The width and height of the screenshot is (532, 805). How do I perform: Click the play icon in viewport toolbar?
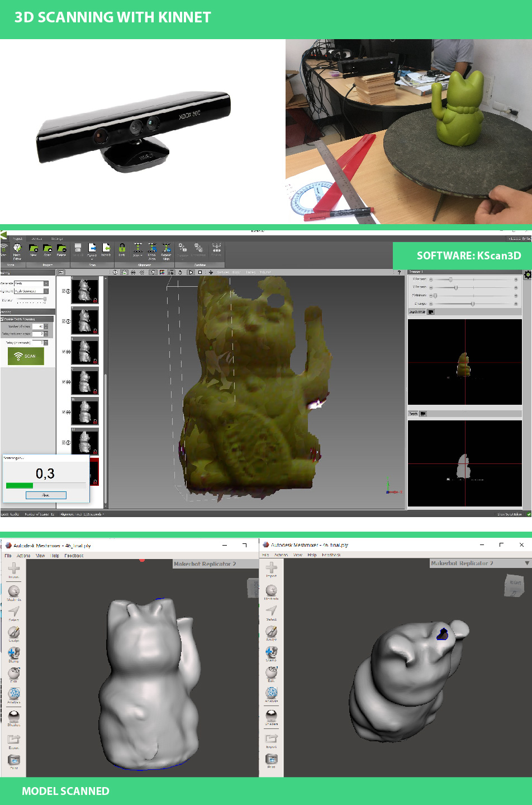[x=191, y=272]
